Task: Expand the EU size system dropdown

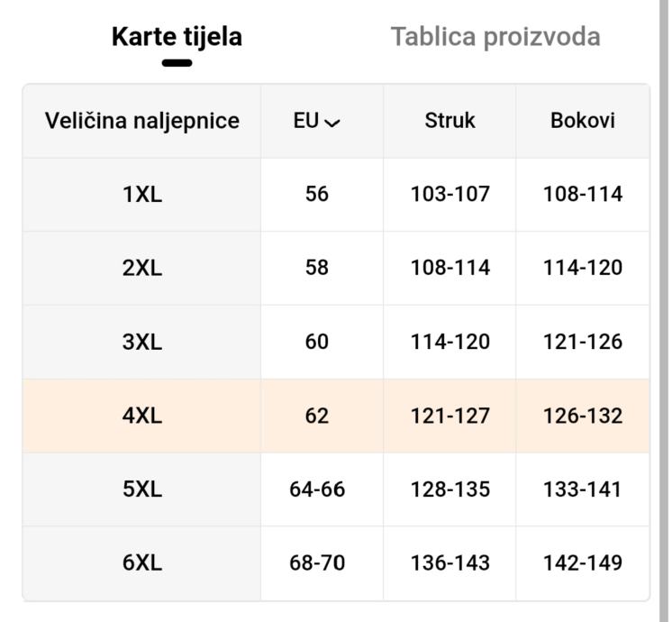Action: 317,121
